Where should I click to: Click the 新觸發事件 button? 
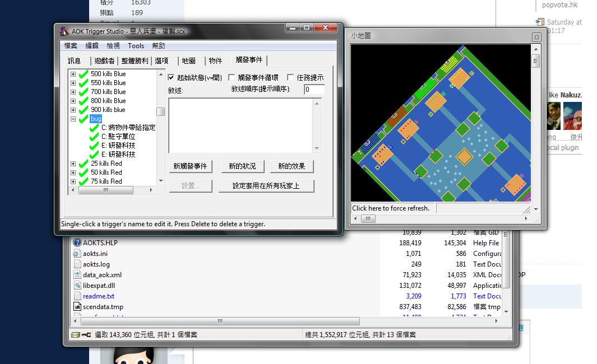[x=191, y=166]
